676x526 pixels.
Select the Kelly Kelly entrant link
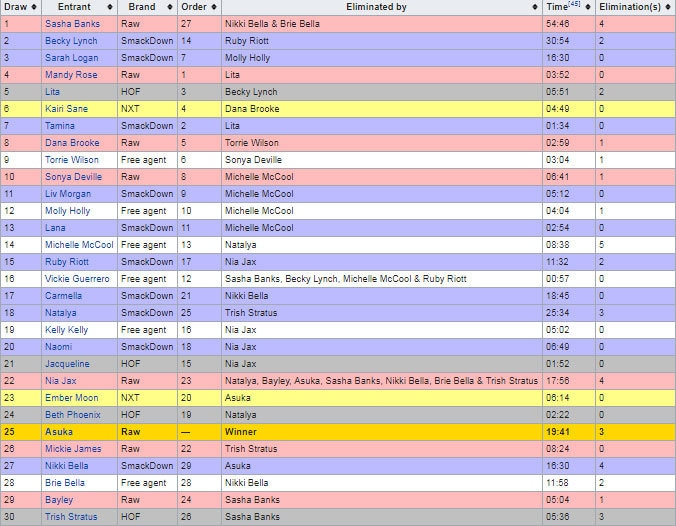[66, 329]
